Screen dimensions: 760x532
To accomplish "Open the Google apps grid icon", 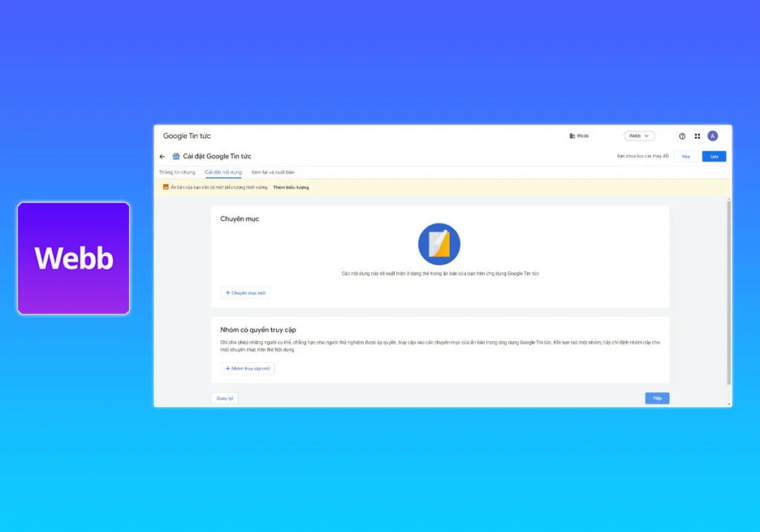I will coord(697,136).
